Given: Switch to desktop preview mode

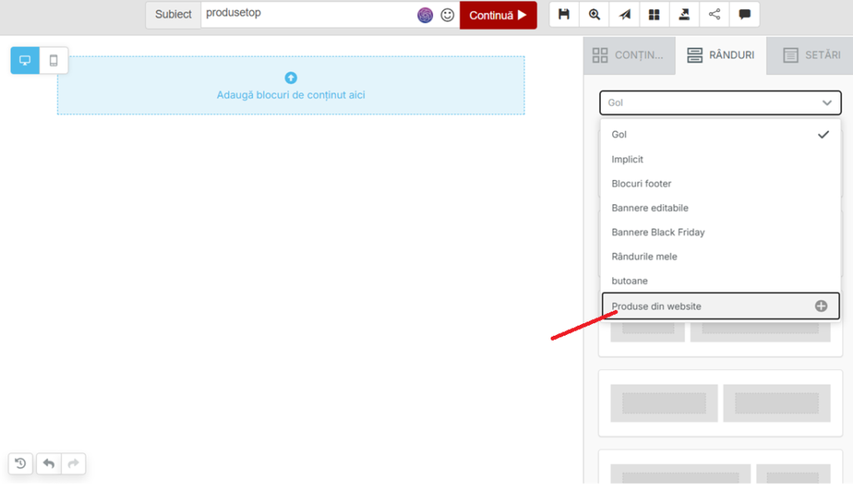Looking at the screenshot, I should [x=25, y=61].
